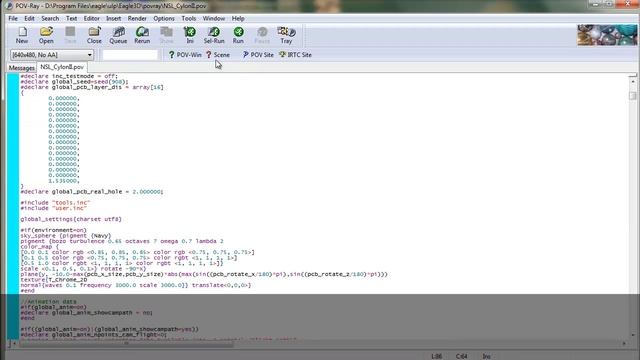Open the Edit menu
The image size is (640, 360).
[29, 18]
